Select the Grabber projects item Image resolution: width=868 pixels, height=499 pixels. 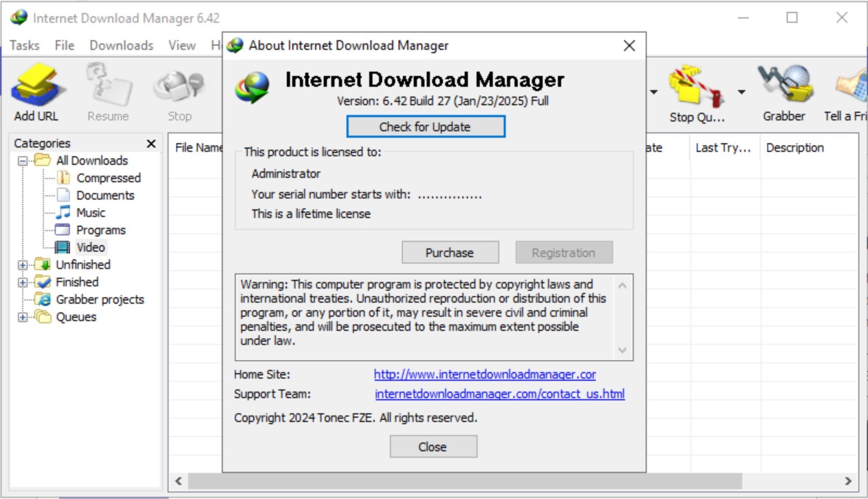(x=100, y=299)
